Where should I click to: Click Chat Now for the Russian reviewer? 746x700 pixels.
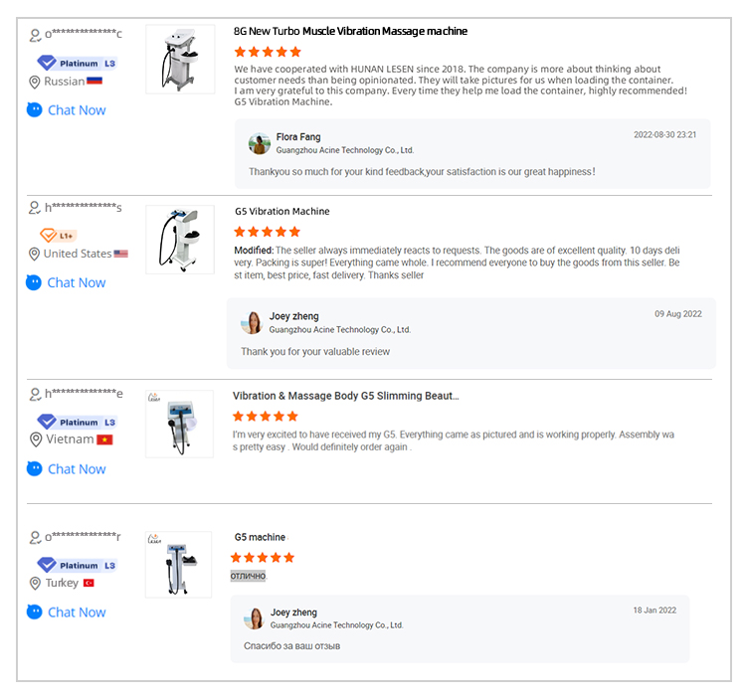point(67,110)
